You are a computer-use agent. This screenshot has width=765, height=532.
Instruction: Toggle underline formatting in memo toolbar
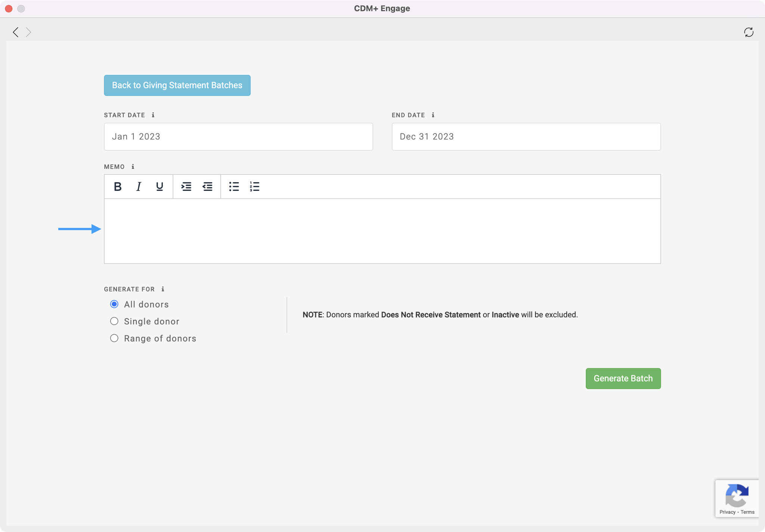pyautogui.click(x=159, y=186)
